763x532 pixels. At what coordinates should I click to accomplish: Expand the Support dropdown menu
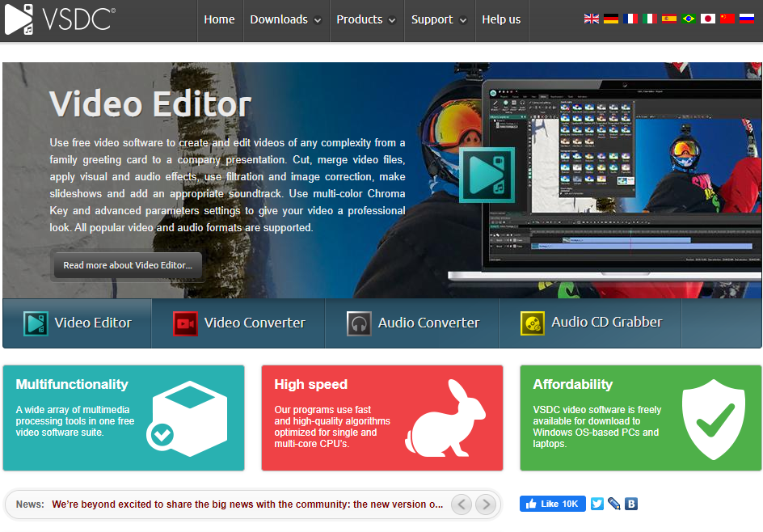[x=434, y=19]
